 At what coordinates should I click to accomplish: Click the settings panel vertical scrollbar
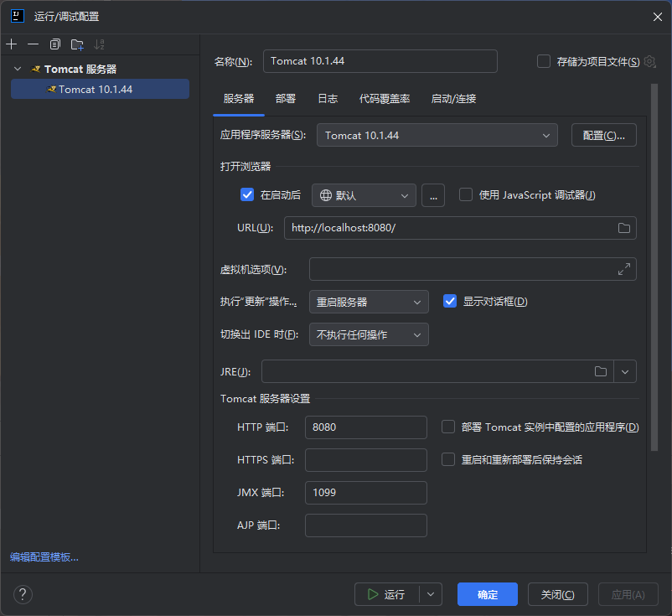(x=654, y=267)
